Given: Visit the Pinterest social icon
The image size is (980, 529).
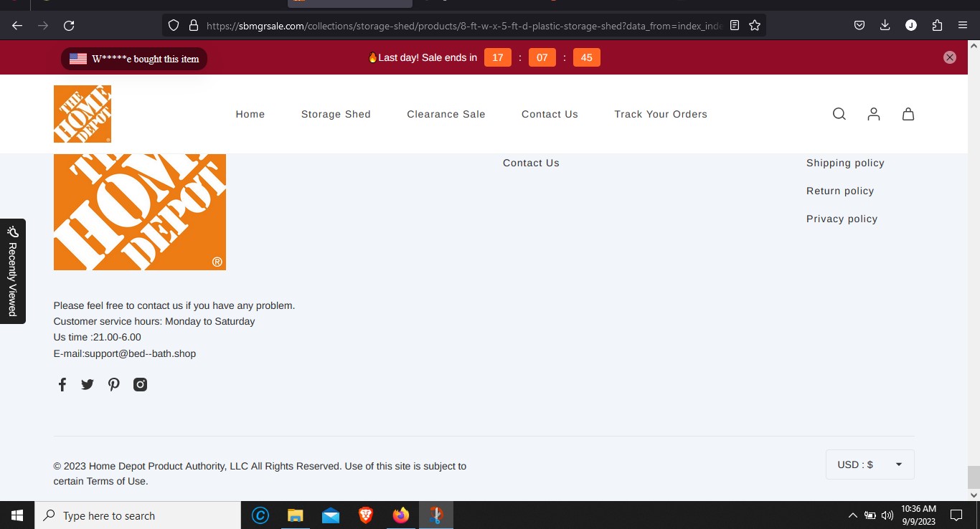Looking at the screenshot, I should click(x=114, y=384).
